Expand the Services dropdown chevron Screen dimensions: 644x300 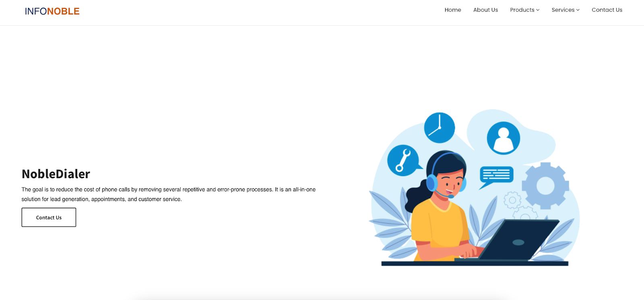[x=578, y=10]
